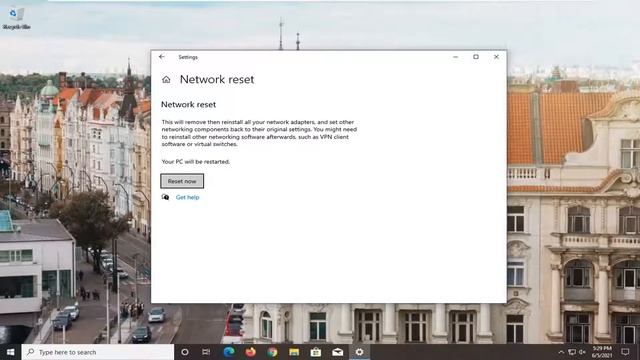Click the Reset now button
The width and height of the screenshot is (640, 360).
click(182, 181)
